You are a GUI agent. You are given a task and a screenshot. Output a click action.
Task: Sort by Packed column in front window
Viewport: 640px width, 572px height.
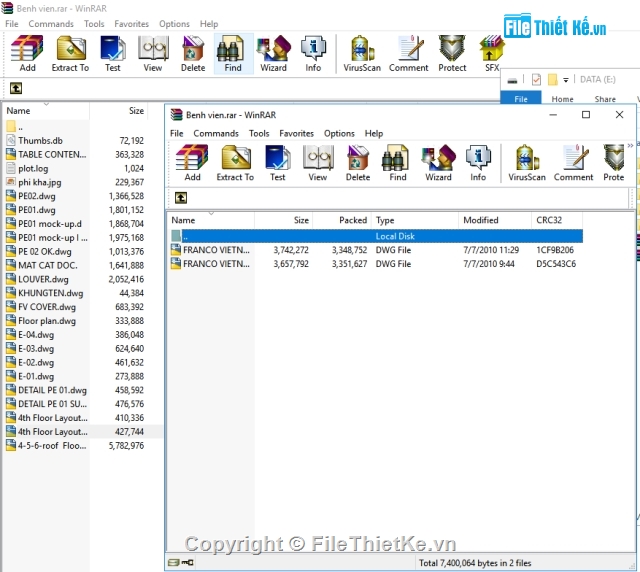[342, 220]
